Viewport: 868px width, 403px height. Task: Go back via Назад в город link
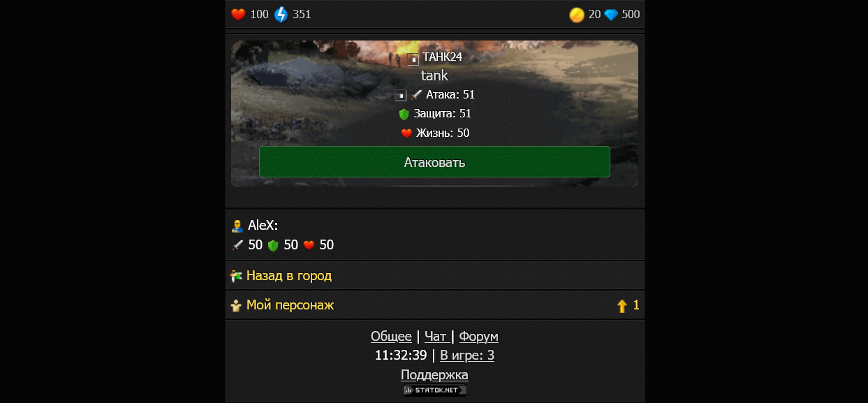coord(289,276)
